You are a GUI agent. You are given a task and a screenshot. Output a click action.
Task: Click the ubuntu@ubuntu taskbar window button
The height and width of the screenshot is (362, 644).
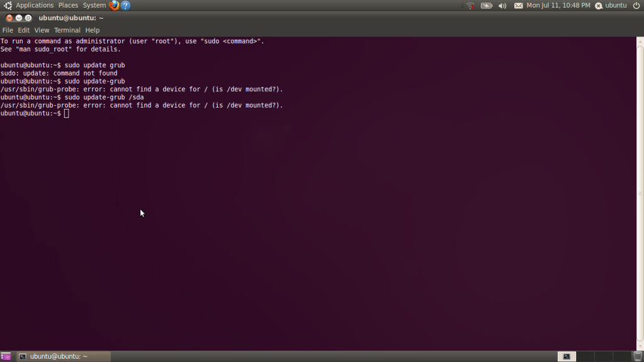pos(64,356)
